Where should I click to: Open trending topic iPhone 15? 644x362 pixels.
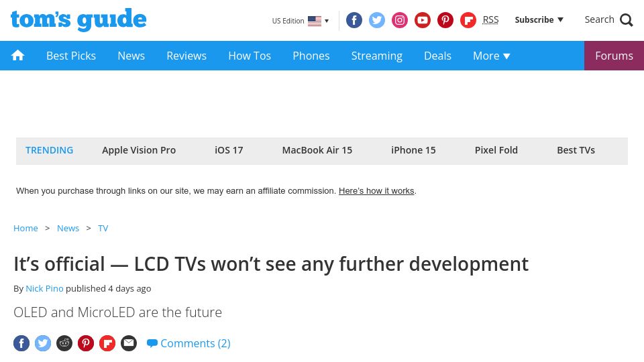[x=413, y=150]
